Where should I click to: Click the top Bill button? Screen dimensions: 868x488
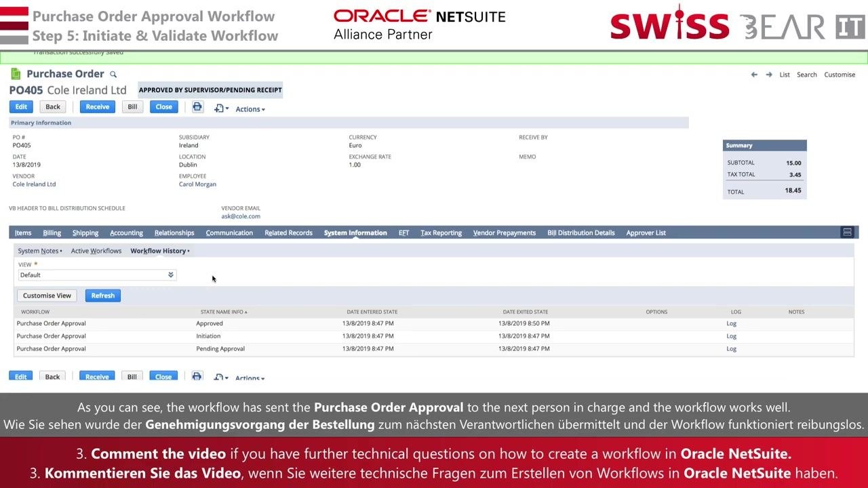[132, 107]
